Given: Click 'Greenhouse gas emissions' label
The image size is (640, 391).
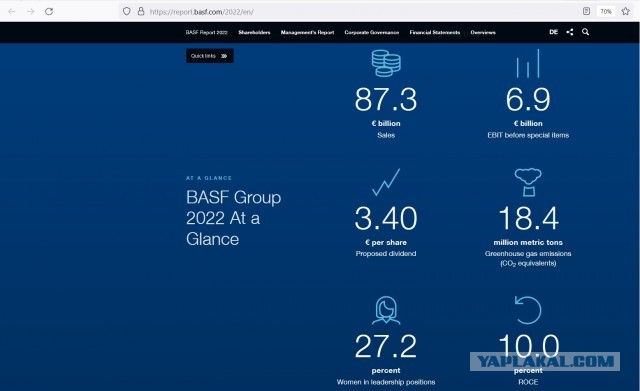Looking at the screenshot, I should pyautogui.click(x=528, y=253).
